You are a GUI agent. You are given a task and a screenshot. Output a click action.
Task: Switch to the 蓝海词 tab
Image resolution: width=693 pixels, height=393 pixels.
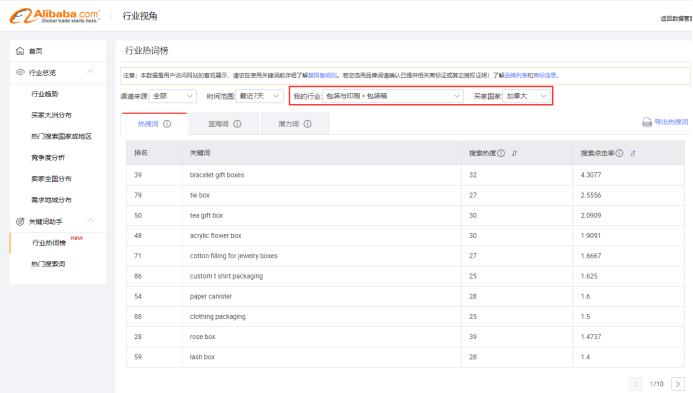click(225, 124)
